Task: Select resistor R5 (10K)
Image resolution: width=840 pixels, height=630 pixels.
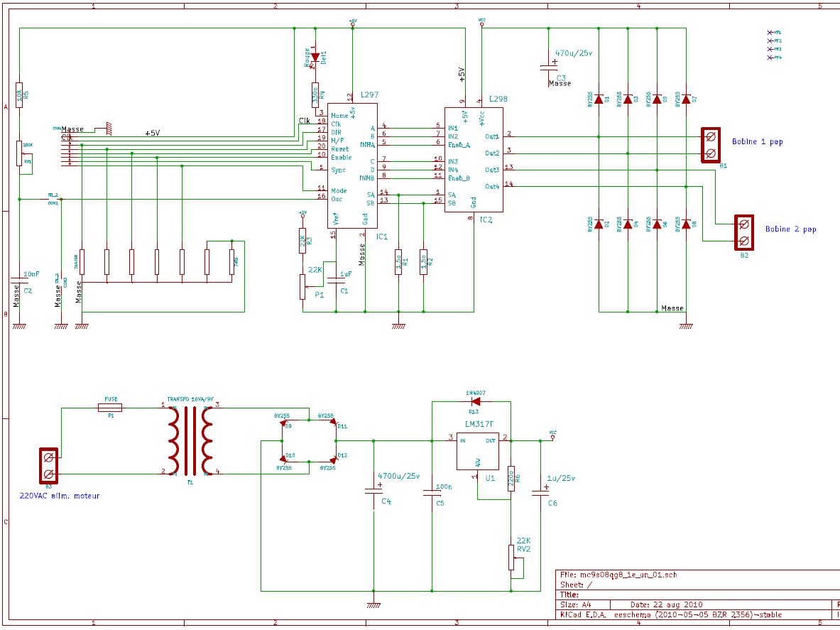Action: [x=19, y=95]
